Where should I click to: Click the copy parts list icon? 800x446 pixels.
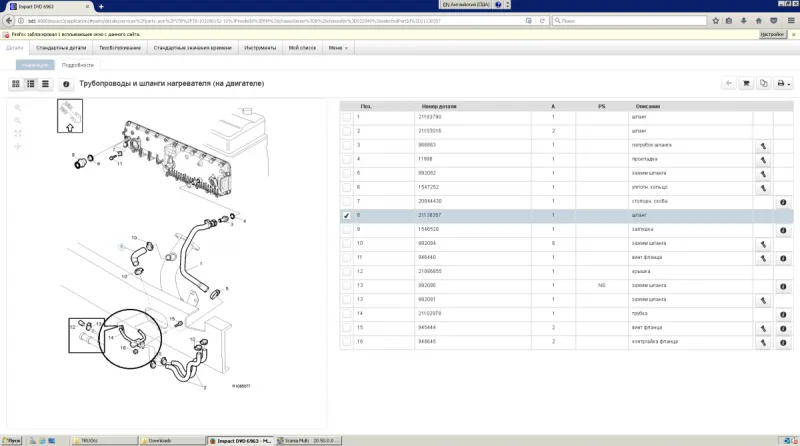tap(764, 84)
